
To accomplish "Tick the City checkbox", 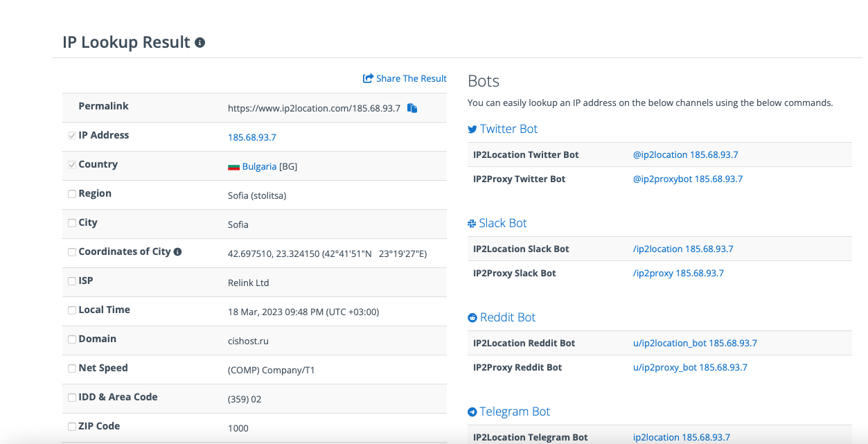I will pyautogui.click(x=72, y=223).
